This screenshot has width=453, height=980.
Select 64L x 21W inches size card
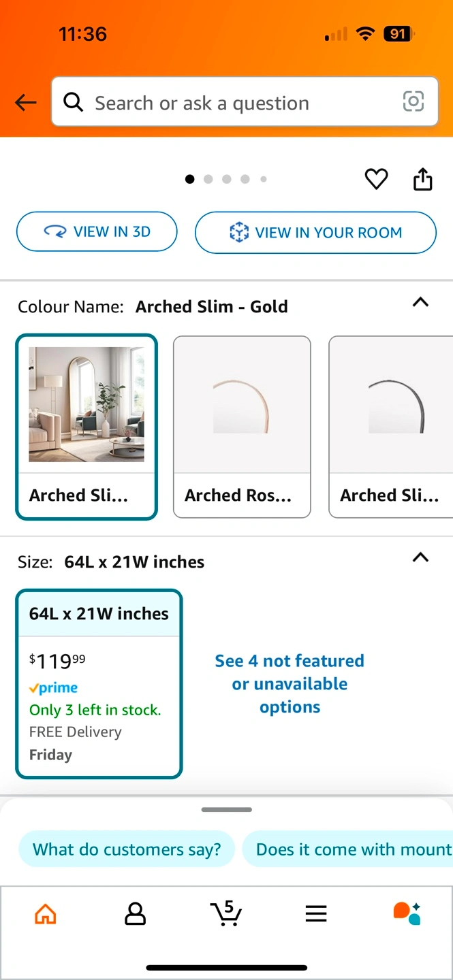[99, 684]
